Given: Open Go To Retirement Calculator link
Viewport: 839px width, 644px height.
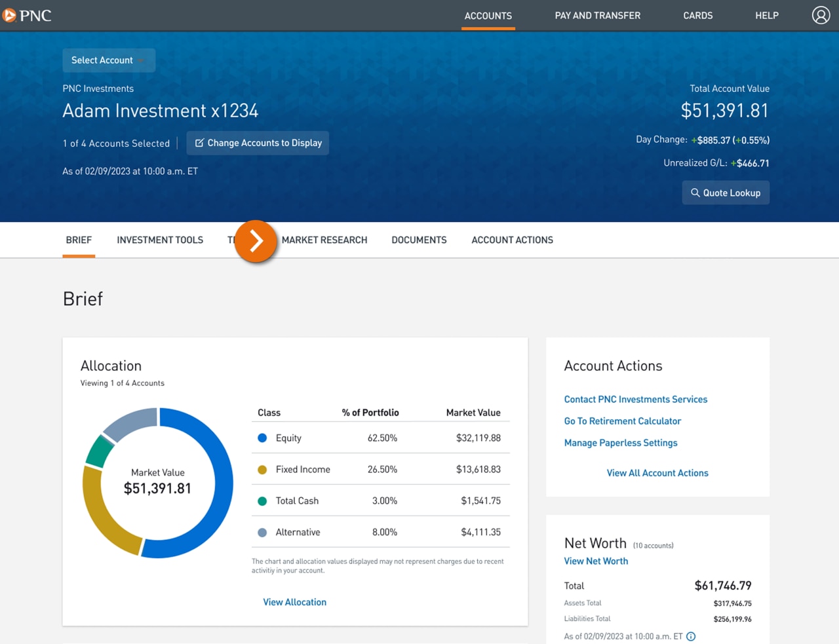Looking at the screenshot, I should point(622,421).
